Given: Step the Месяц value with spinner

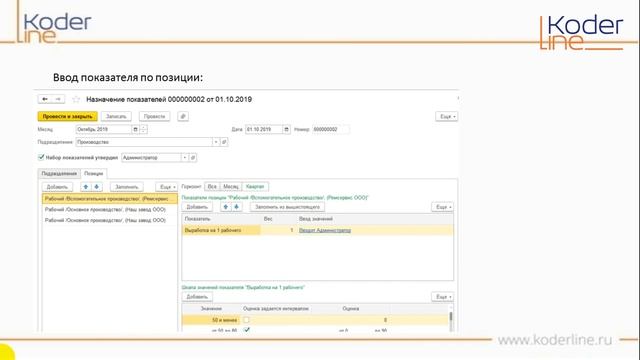Looking at the screenshot, I should point(143,129).
